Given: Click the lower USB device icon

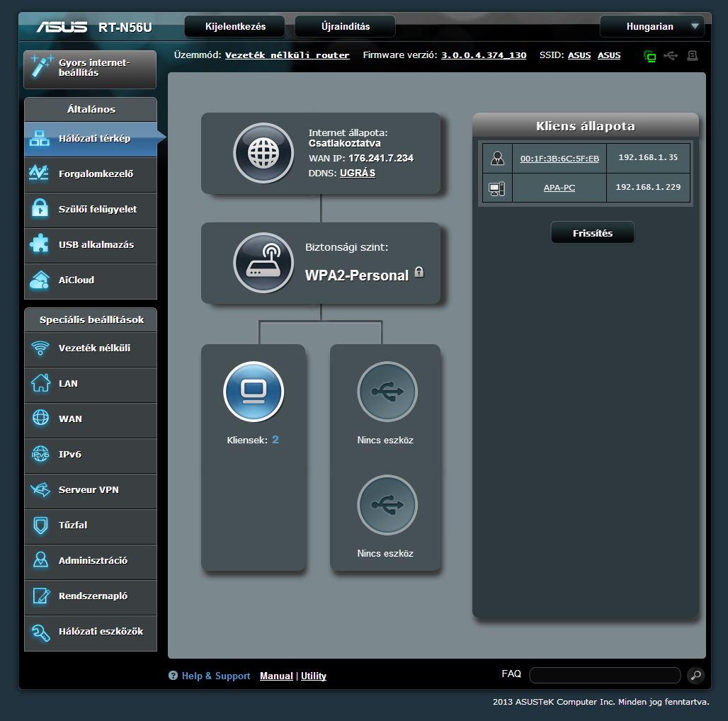Looking at the screenshot, I should pos(387,505).
